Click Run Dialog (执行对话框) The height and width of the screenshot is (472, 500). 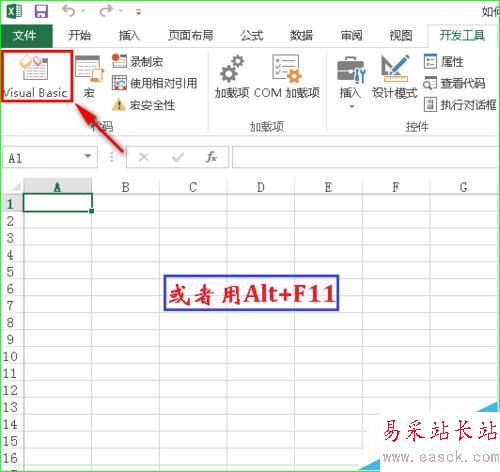tap(460, 105)
